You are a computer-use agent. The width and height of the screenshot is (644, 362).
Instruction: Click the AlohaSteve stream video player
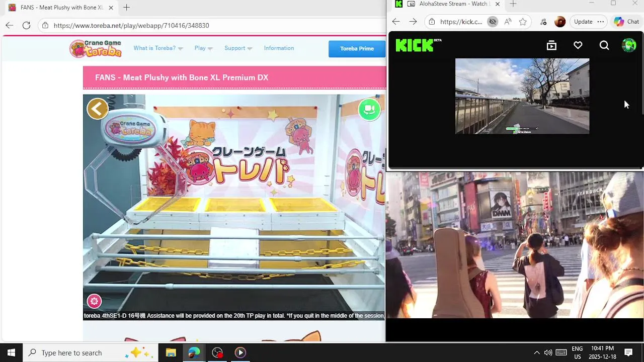(x=522, y=96)
